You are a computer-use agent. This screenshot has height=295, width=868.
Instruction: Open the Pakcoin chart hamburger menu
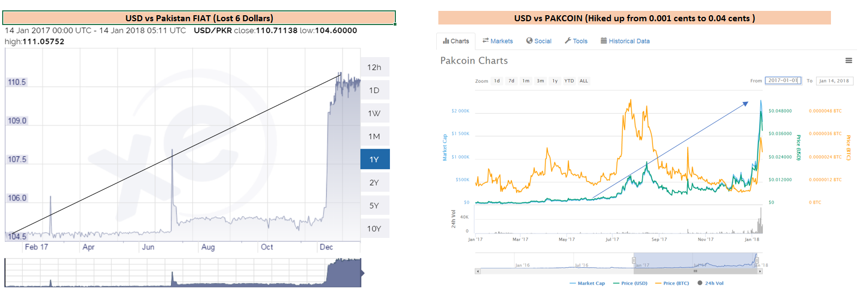(848, 60)
